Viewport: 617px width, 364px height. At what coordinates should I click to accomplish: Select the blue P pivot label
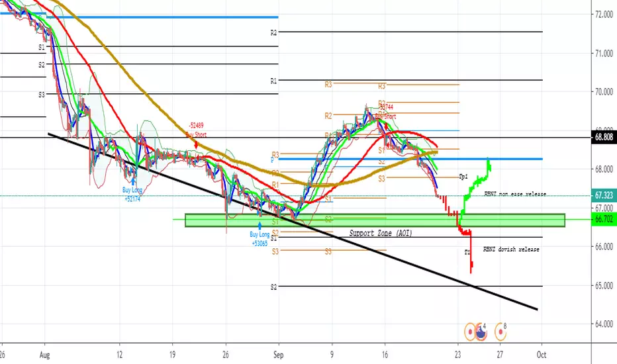(272, 160)
